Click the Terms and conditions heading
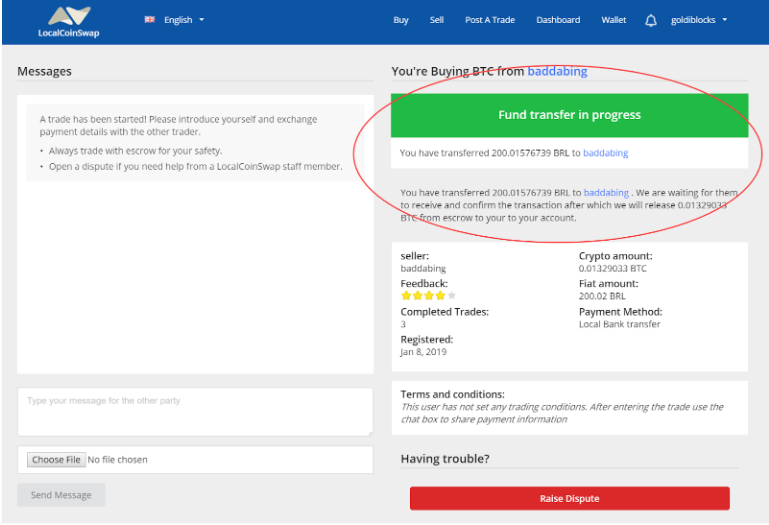 click(452, 394)
